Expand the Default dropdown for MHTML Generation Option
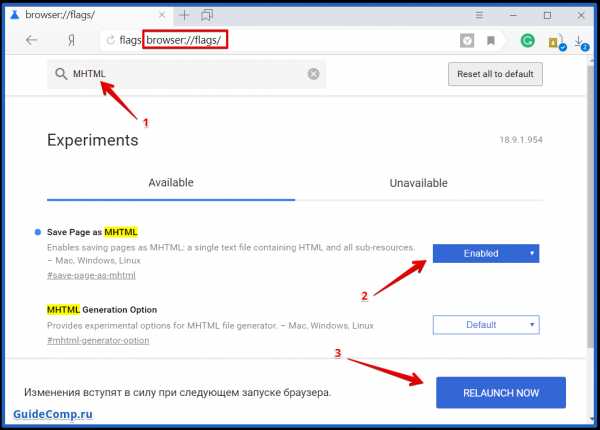The image size is (600, 430). tap(486, 325)
